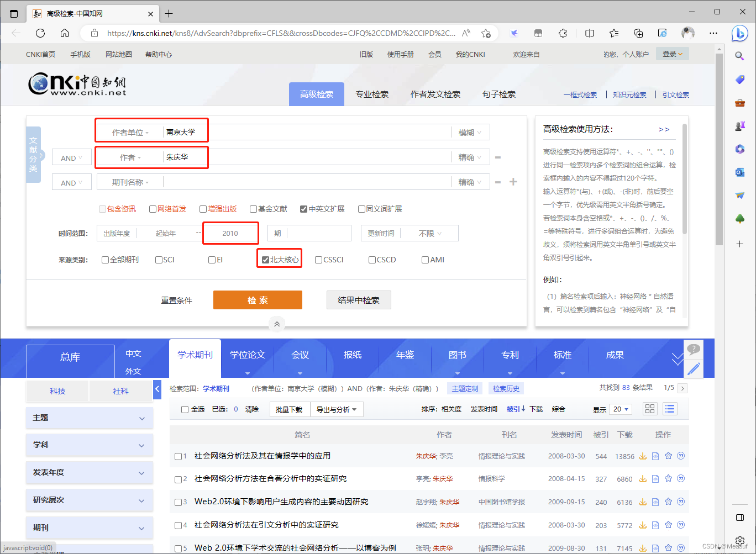Screen dimensions: 756x554
Task: Open AND operator dropdown for 作者 row
Action: tap(72, 158)
